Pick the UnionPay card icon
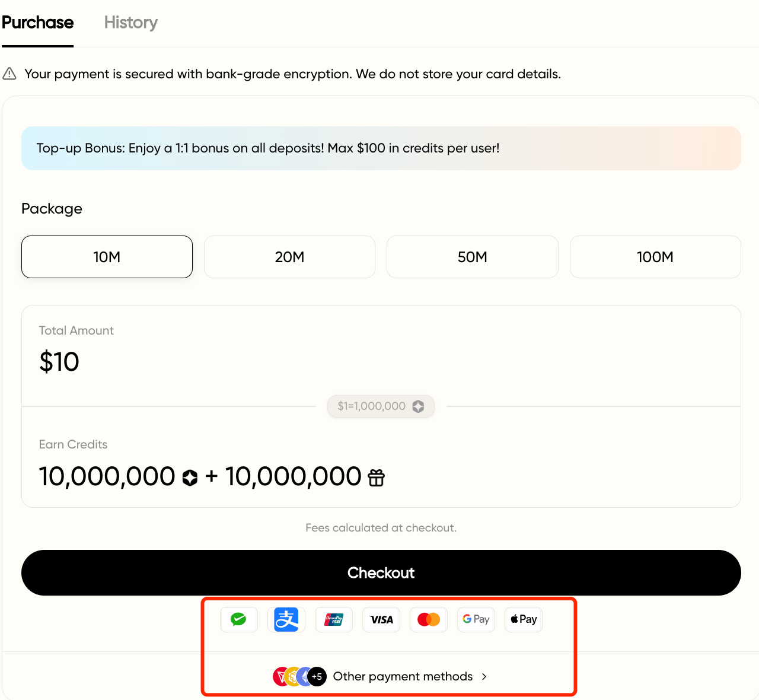This screenshot has width=759, height=700. 334,619
